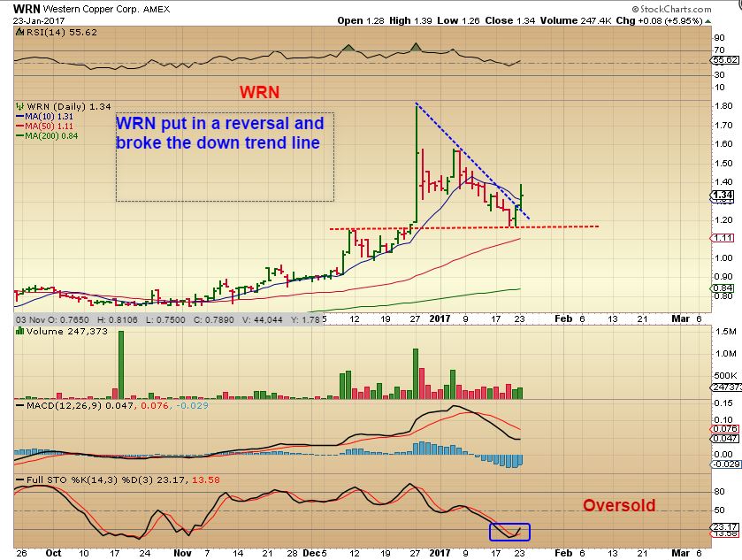Click the 'MA(200) 0.84' legend entry
Viewport: 742px width, 560px height.
pos(47,136)
